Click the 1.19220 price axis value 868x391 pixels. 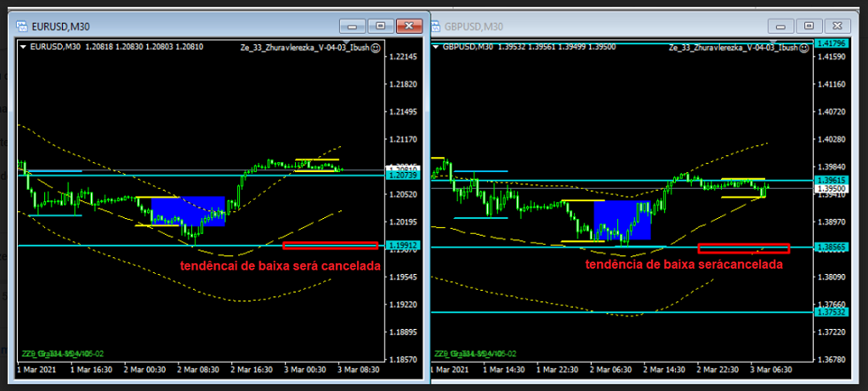pos(404,305)
